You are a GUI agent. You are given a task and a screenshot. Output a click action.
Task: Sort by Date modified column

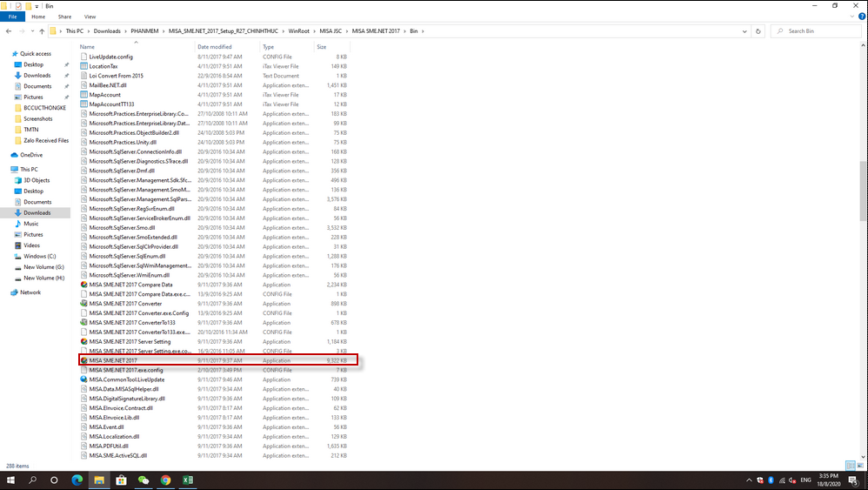point(214,47)
